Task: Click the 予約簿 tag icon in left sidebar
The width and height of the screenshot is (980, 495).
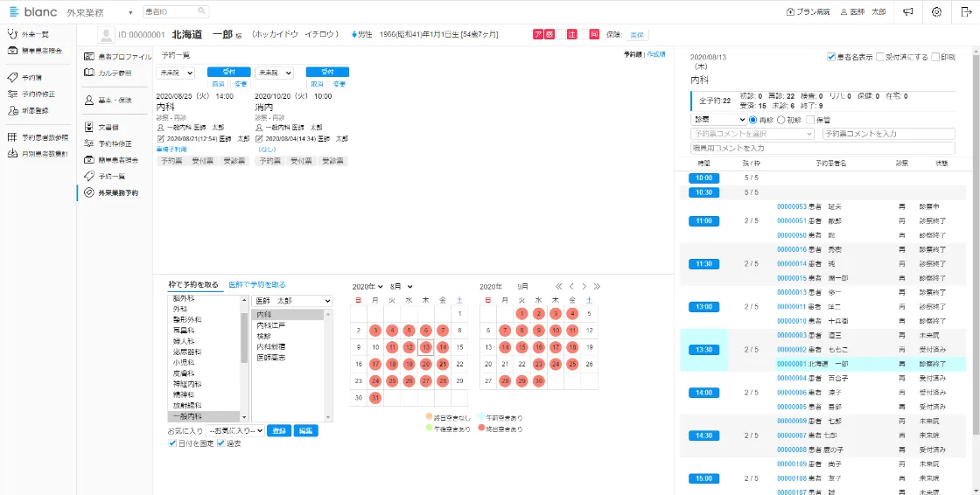Action: (x=12, y=78)
